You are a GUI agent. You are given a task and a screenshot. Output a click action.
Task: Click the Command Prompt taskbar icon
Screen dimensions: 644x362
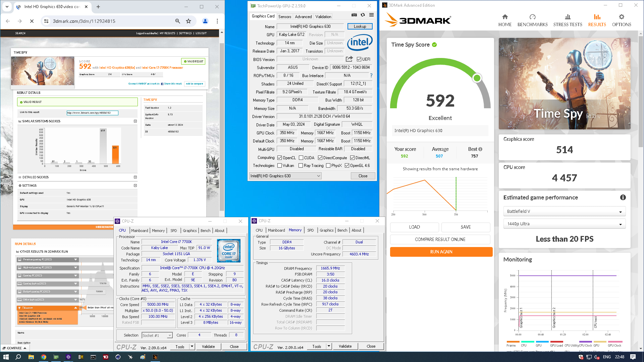(x=93, y=357)
